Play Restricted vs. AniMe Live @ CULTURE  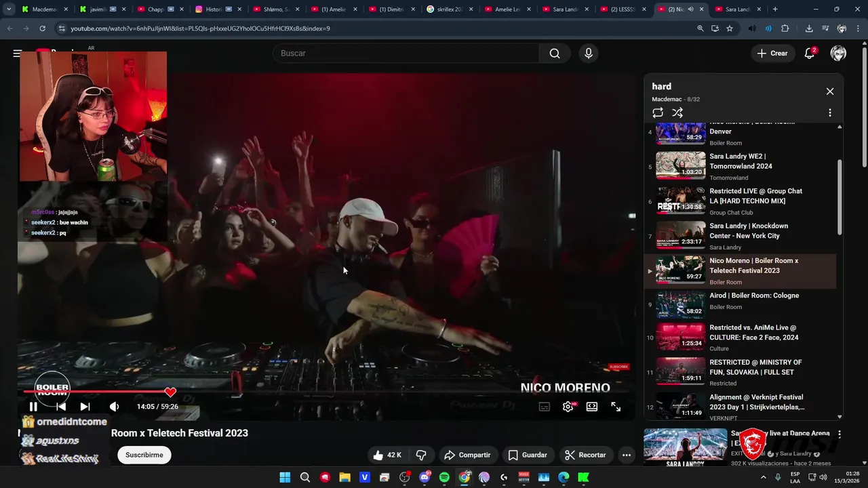[740, 338]
